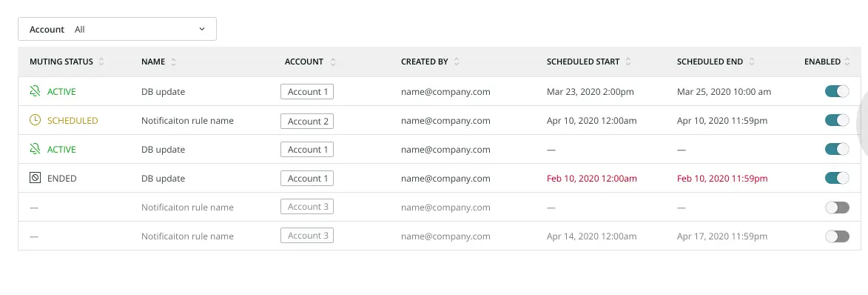Click "DB update" in the ENDED row
The image size is (868, 295).
click(x=164, y=179)
